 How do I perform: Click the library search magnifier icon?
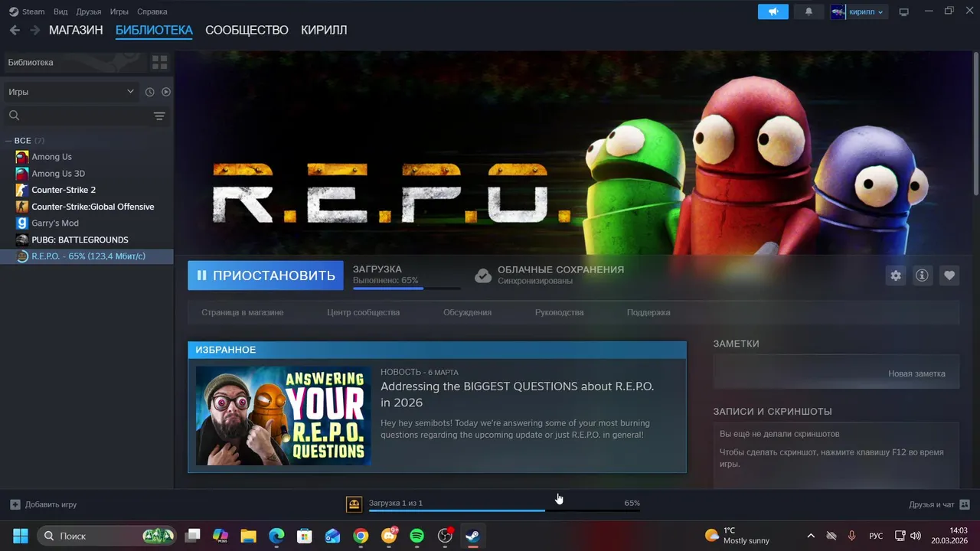(14, 116)
